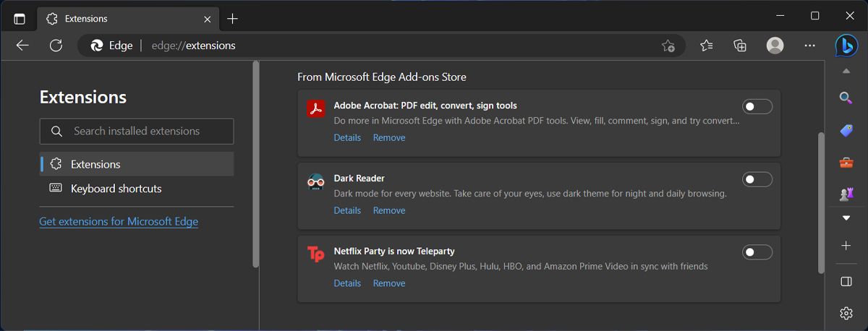This screenshot has height=331, width=868.
Task: Enable the Teleparty extension toggle
Action: (x=757, y=252)
